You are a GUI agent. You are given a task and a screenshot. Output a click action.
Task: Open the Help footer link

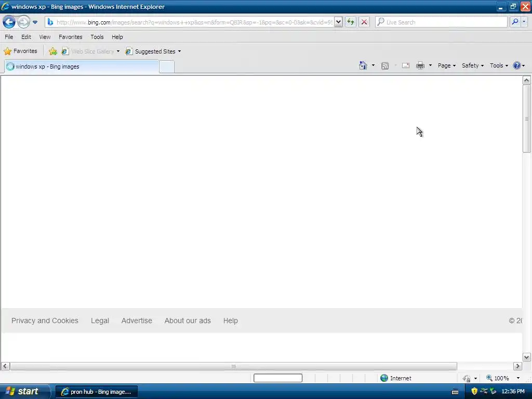click(230, 321)
